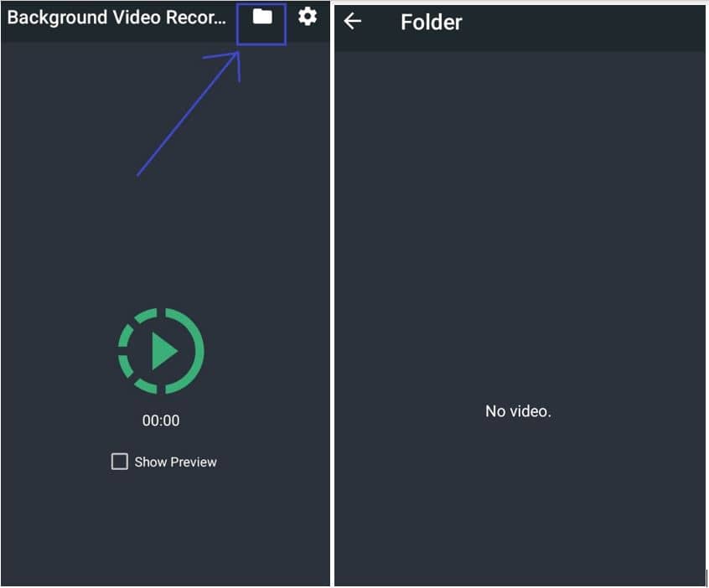709x588 pixels.
Task: Tap the Show Preview label text
Action: coord(175,462)
